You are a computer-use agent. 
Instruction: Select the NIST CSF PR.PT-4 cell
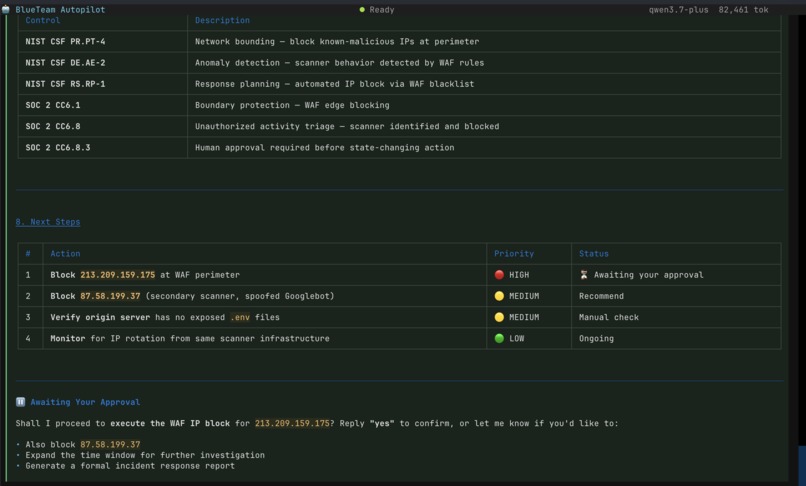pos(103,42)
